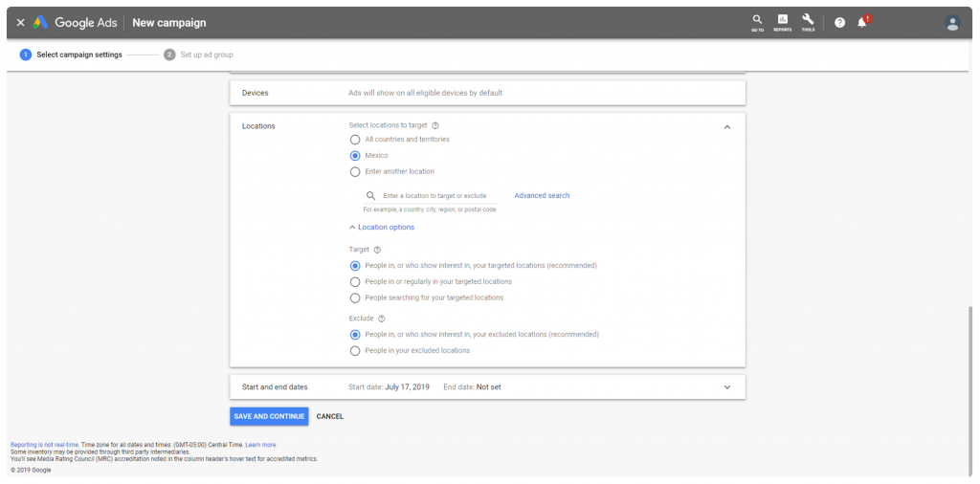The width and height of the screenshot is (980, 484).
Task: Go to Set up ad group step
Action: click(x=199, y=55)
